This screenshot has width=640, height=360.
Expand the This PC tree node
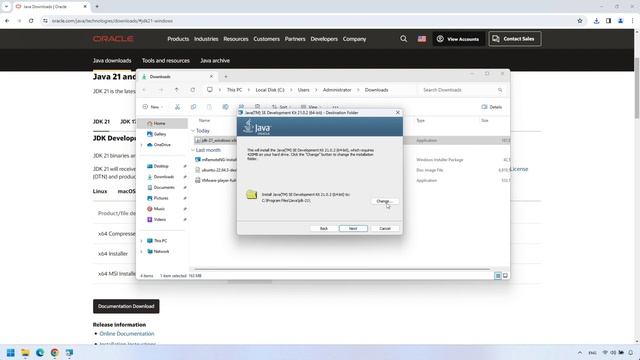point(142,241)
